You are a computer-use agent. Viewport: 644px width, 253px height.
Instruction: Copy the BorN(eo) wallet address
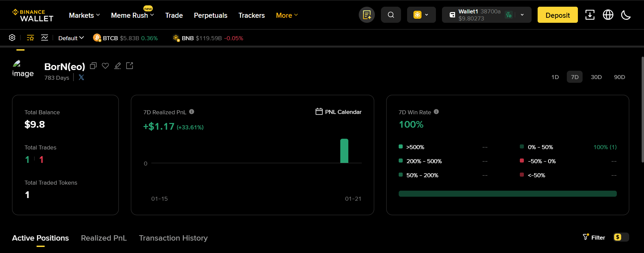click(x=93, y=66)
